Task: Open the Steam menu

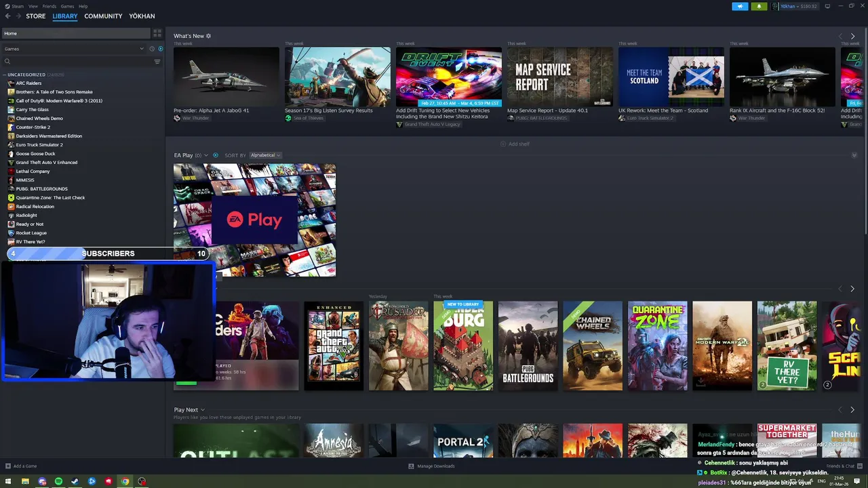Action: 18,6
